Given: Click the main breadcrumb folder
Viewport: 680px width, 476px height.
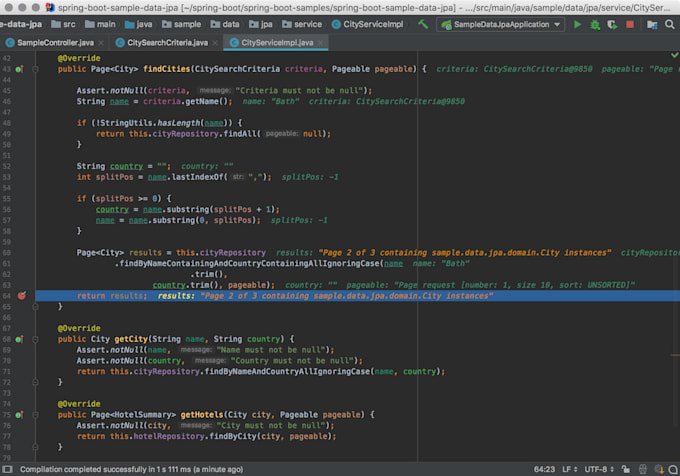Looking at the screenshot, I should click(x=100, y=24).
